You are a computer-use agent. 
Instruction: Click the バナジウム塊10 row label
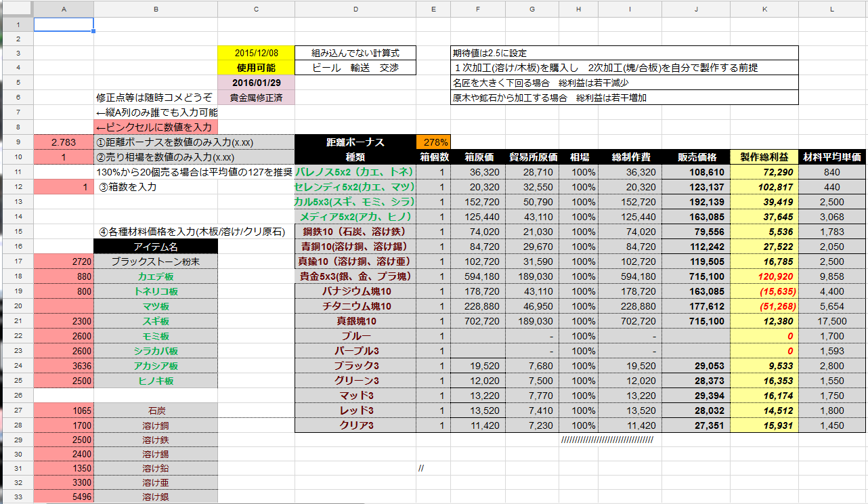pos(355,291)
